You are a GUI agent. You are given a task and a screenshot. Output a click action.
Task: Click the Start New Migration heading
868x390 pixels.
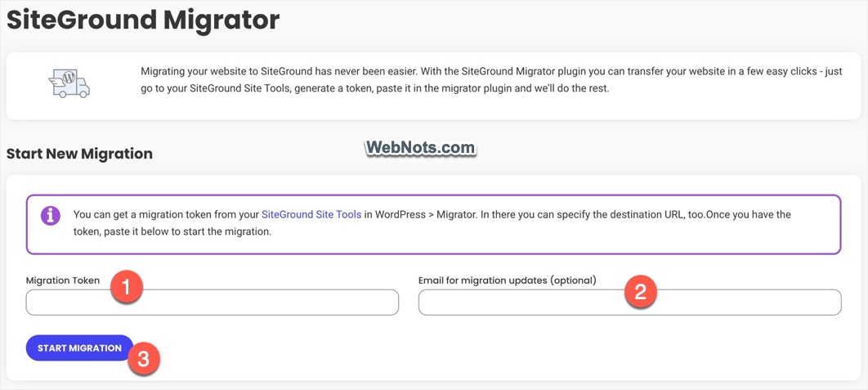79,154
